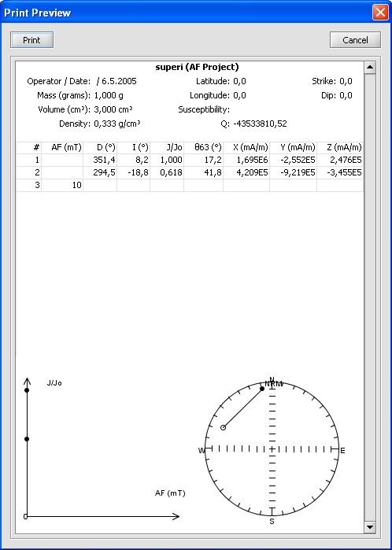Click the filled NRM point on stereoplot
The image size is (392, 550).
point(262,388)
